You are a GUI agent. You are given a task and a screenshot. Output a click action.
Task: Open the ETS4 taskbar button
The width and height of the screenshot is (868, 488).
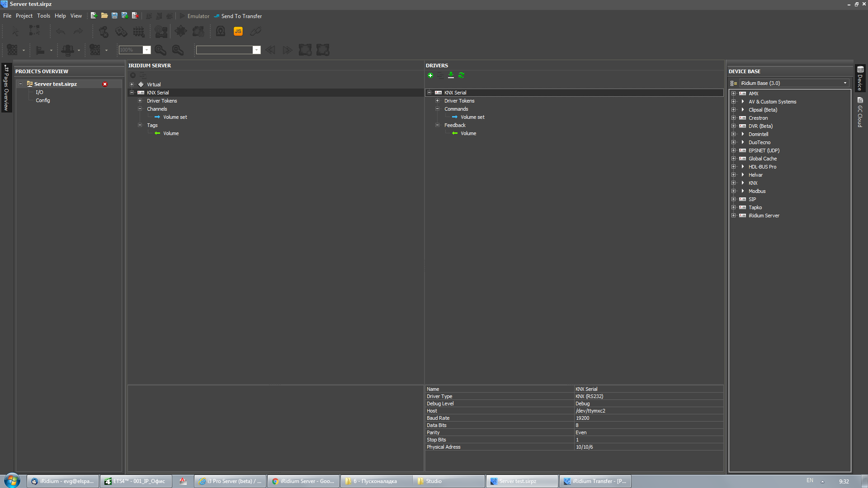(136, 481)
